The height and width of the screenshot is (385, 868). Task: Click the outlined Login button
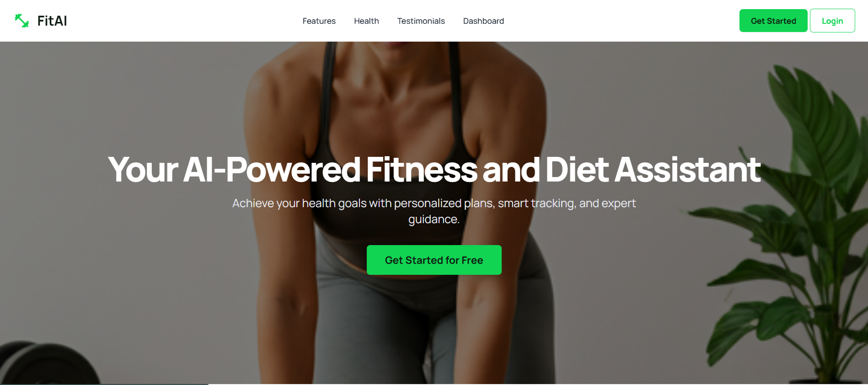(832, 21)
